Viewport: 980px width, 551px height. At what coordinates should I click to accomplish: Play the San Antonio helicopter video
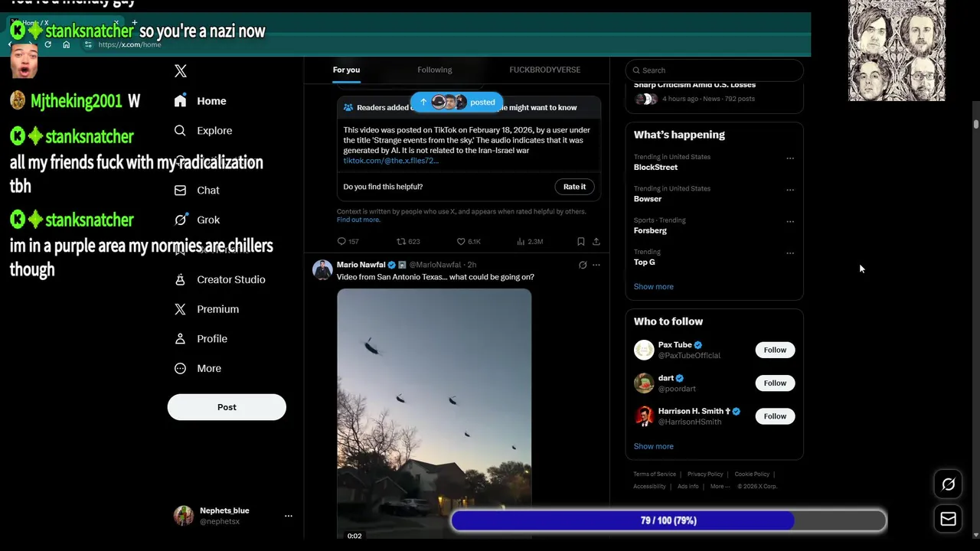[434, 413]
